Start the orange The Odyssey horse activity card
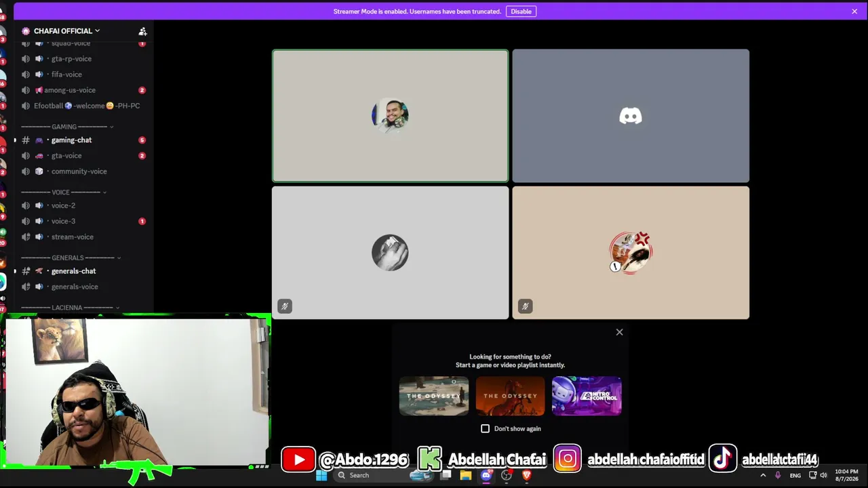This screenshot has width=868, height=488. click(510, 396)
